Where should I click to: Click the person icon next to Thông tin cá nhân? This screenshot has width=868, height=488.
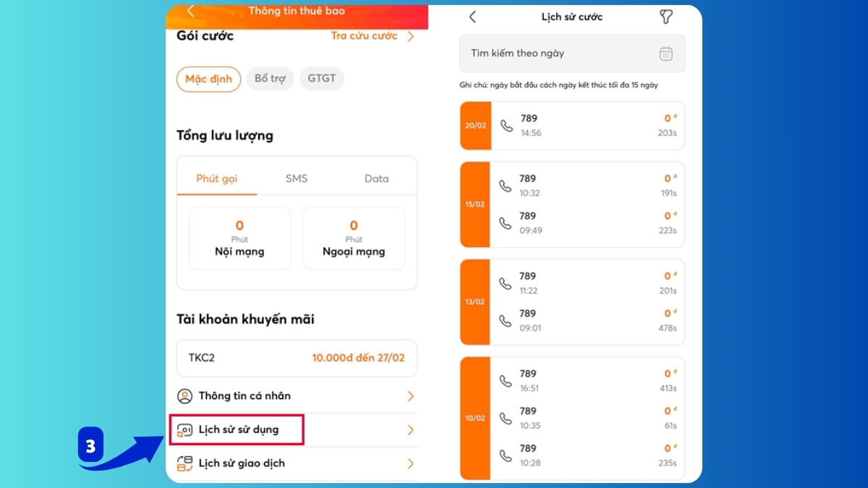click(x=184, y=396)
